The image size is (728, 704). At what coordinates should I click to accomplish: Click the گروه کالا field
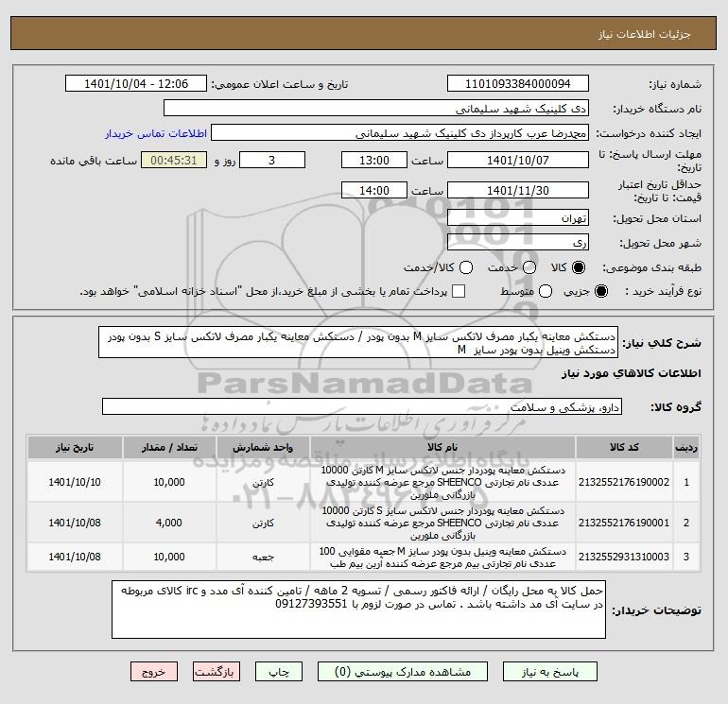click(x=362, y=406)
